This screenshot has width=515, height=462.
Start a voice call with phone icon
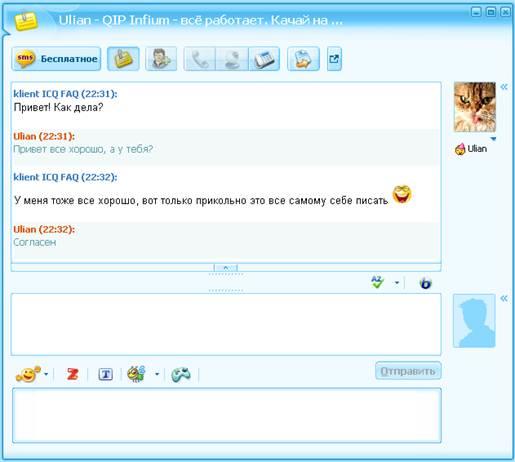pos(199,59)
